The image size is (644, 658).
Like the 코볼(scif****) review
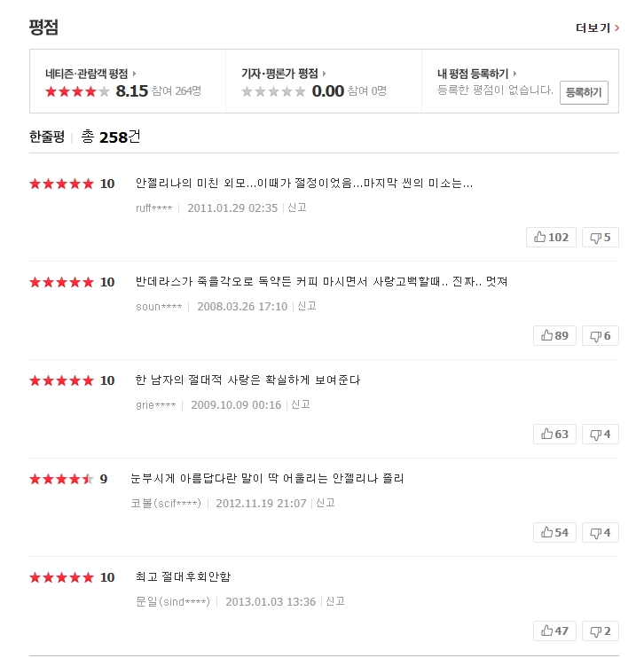point(554,533)
